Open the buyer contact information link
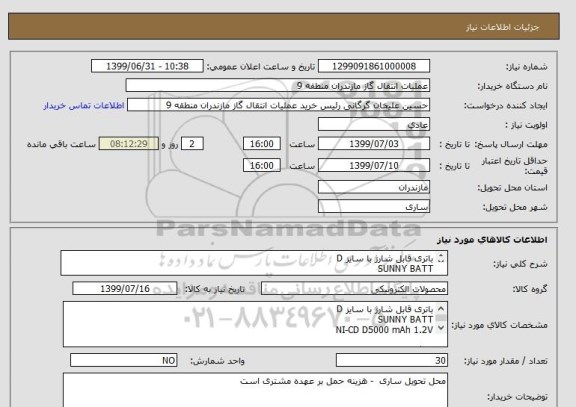The image size is (576, 407). pyautogui.click(x=84, y=106)
